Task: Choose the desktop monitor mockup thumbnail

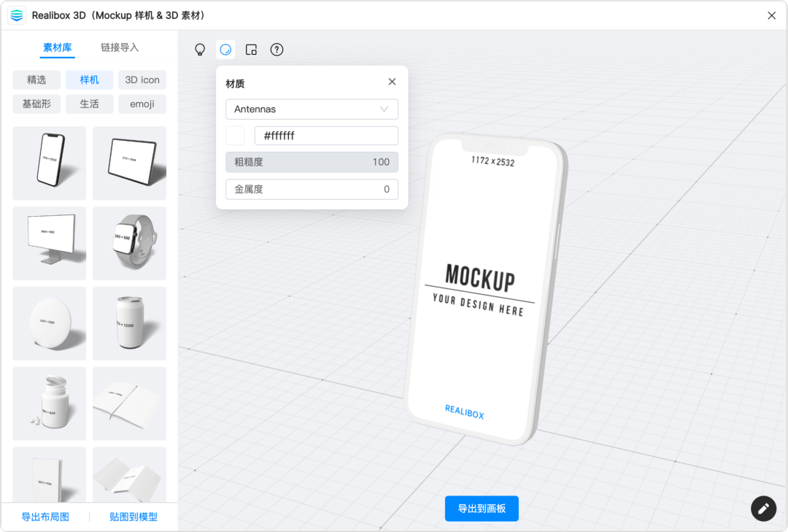Action: tap(50, 243)
